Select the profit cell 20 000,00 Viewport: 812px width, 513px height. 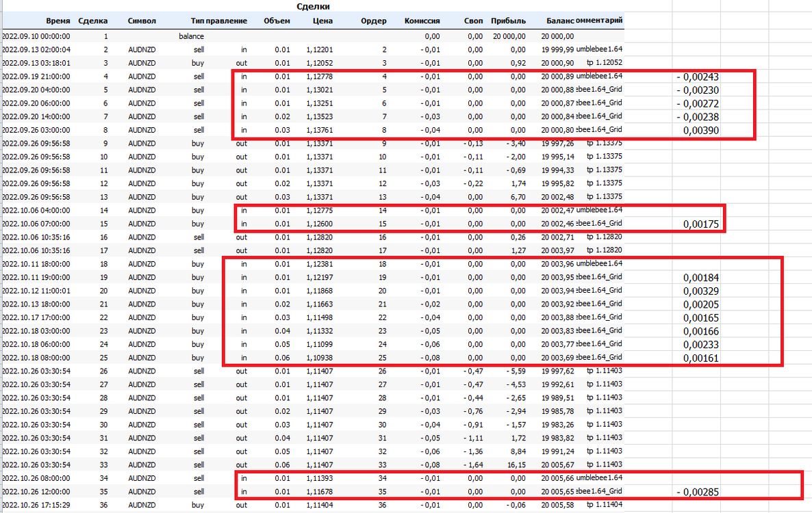tap(509, 36)
